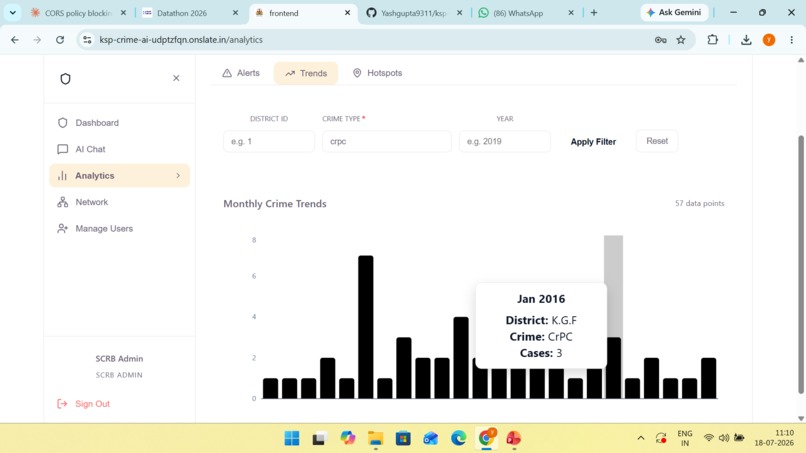Viewport: 806px width, 453px height.
Task: Switch to the Alerts tab
Action: 241,73
